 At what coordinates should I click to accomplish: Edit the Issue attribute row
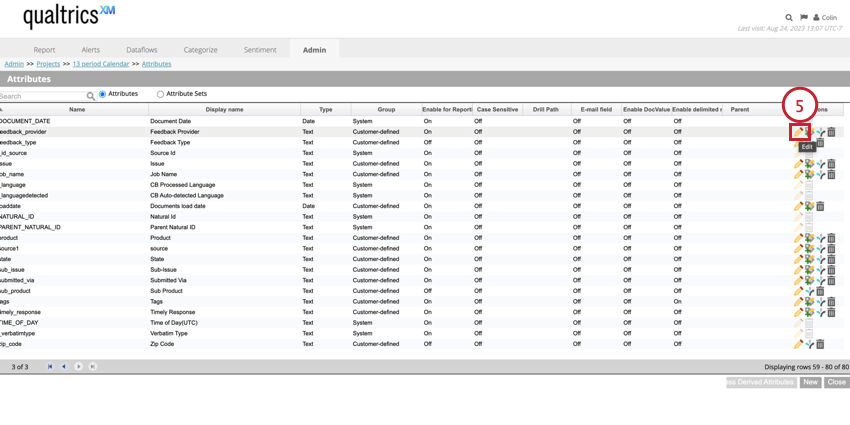[799, 164]
